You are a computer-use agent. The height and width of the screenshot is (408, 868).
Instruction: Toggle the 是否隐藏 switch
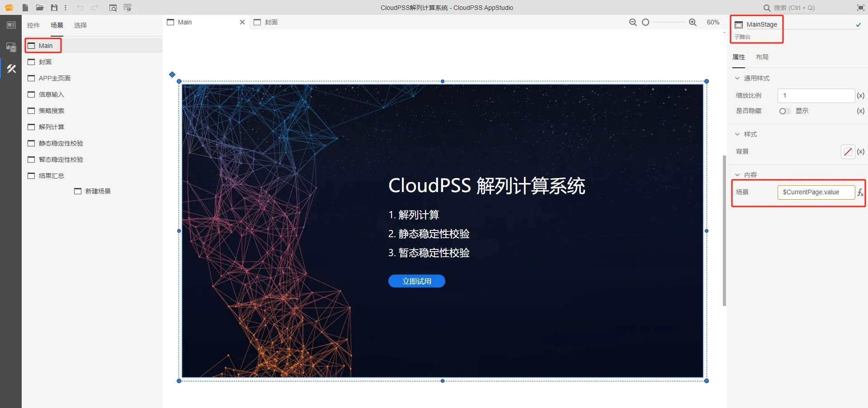(785, 111)
